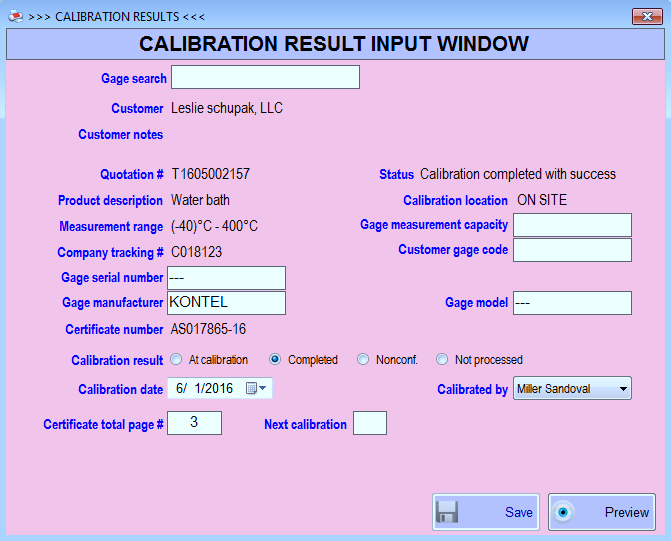Click measurement range (-40)°C - 400°C

214,226
